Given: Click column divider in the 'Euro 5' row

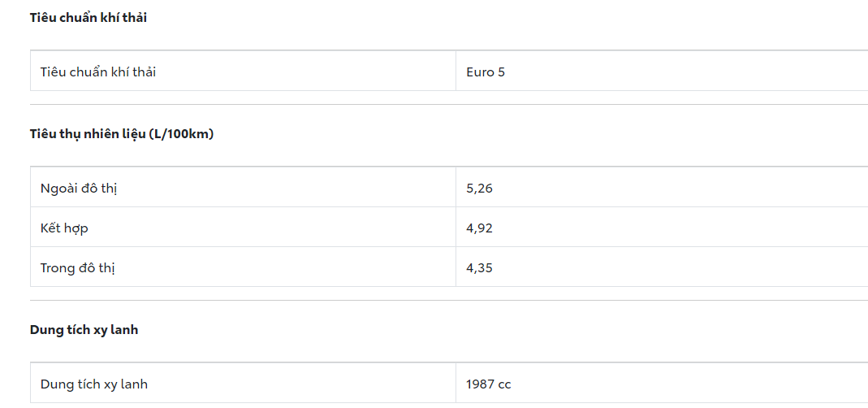Looking at the screenshot, I should coord(456,72).
